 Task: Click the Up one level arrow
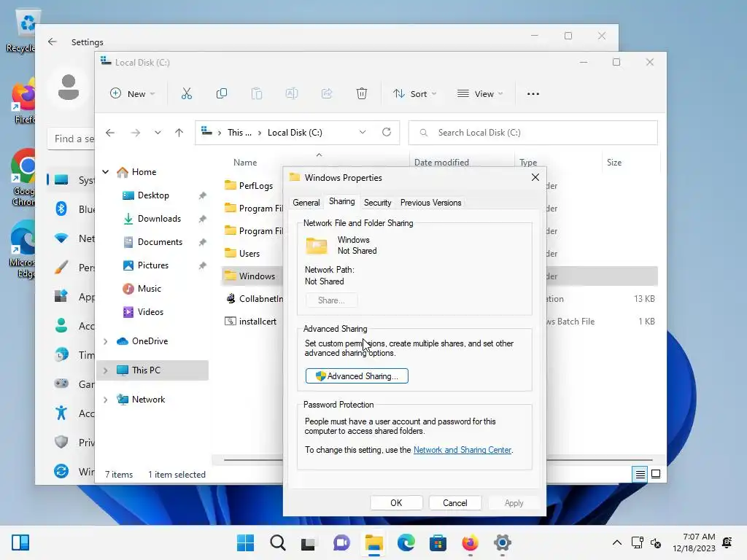[179, 133]
